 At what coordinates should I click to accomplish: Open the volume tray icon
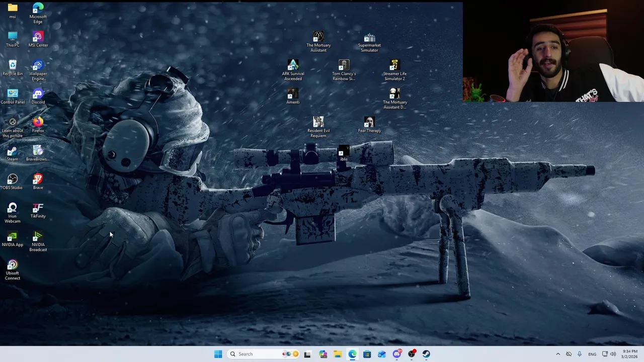coord(613,354)
